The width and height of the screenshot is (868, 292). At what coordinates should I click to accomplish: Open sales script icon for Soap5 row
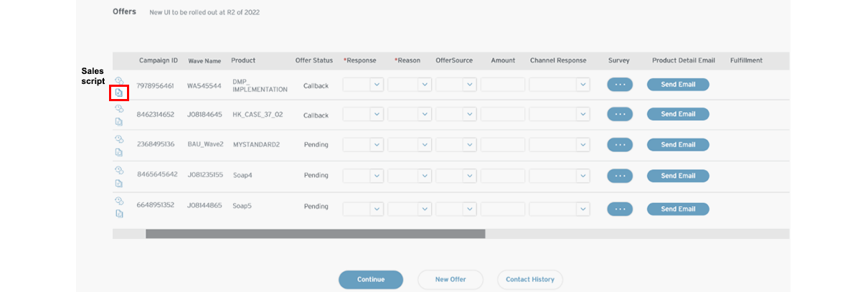[119, 214]
